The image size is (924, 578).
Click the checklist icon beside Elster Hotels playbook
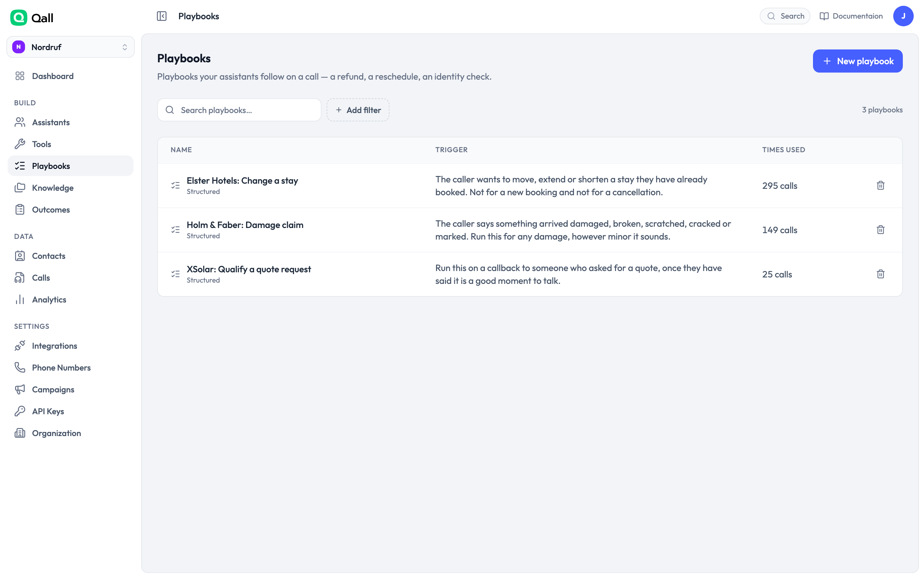point(175,185)
